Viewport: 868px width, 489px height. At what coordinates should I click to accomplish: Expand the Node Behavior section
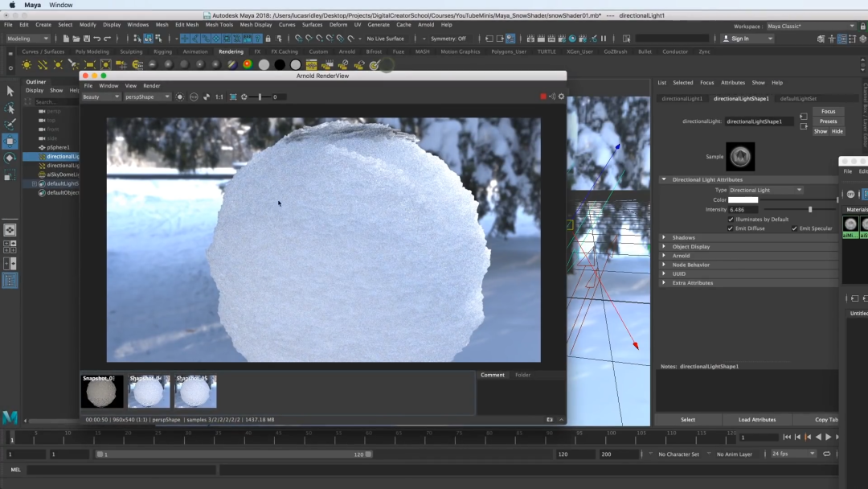click(x=664, y=265)
